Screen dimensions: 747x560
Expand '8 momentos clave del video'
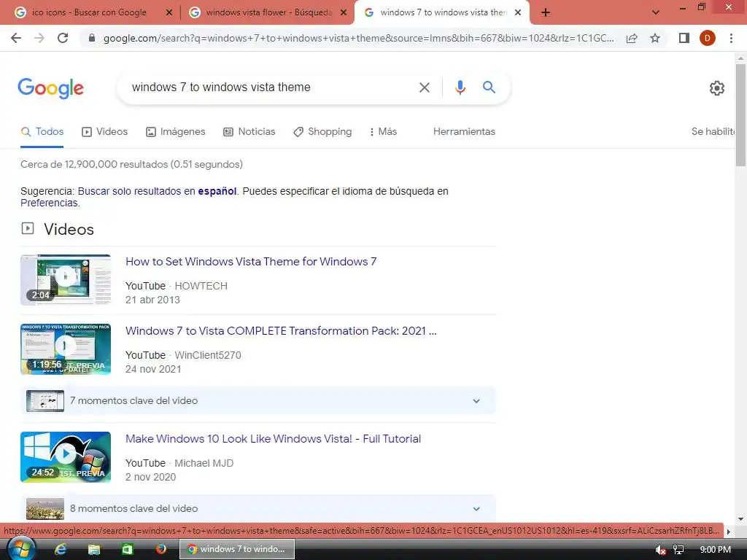click(258, 508)
